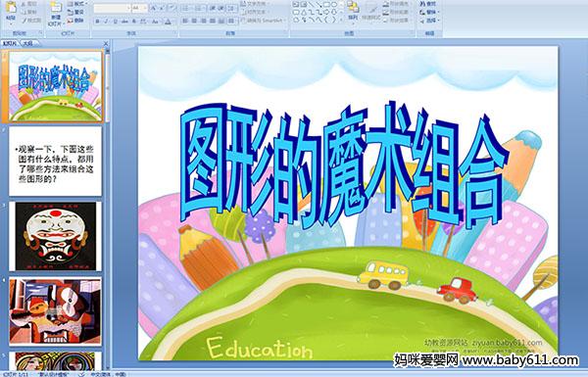The image size is (588, 377).
Task: Click the New Slide icon
Action: click(x=56, y=7)
